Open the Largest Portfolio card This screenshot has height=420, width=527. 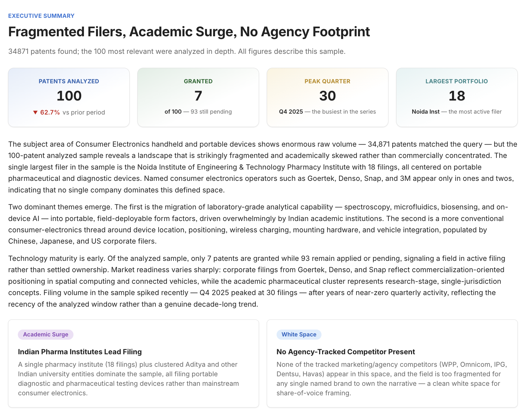[x=457, y=97]
